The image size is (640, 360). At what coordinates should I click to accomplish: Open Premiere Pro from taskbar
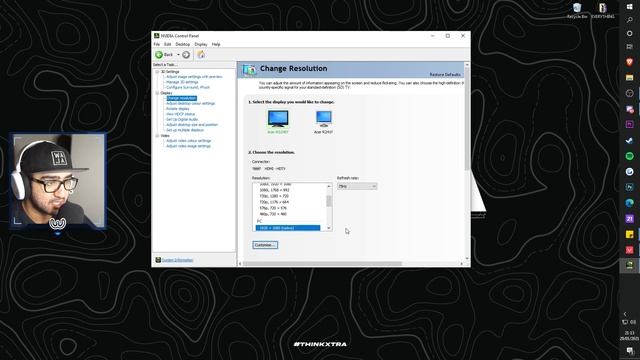[x=629, y=124]
